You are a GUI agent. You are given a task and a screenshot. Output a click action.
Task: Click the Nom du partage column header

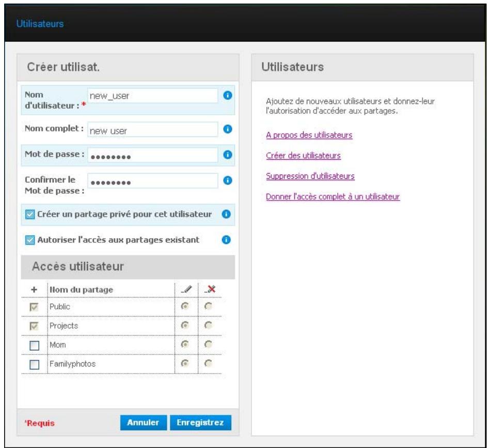(81, 290)
